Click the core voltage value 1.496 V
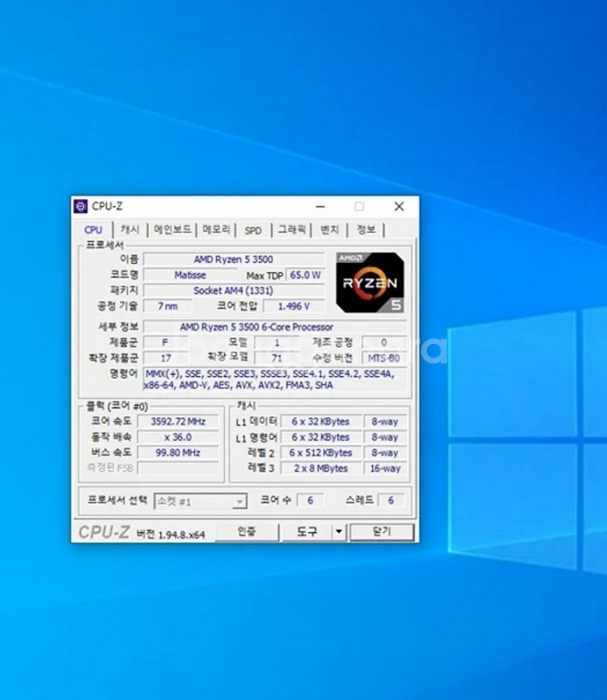The height and width of the screenshot is (700, 607). (x=294, y=306)
